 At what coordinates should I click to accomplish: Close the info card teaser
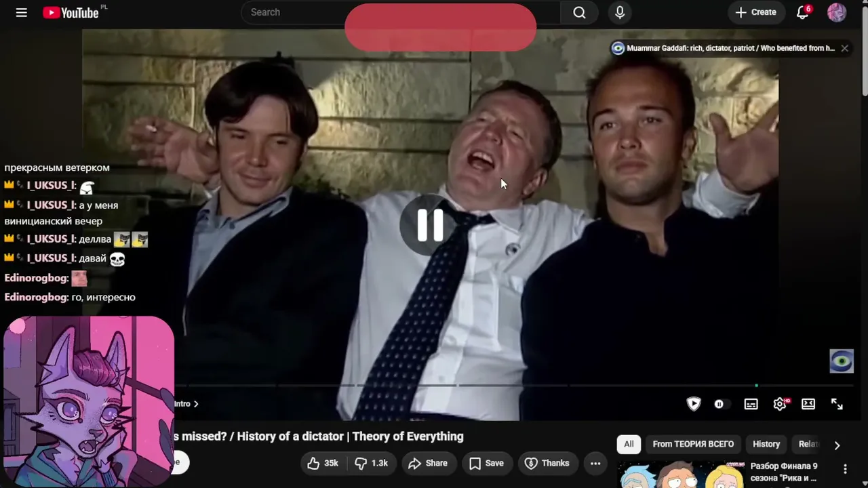[844, 48]
